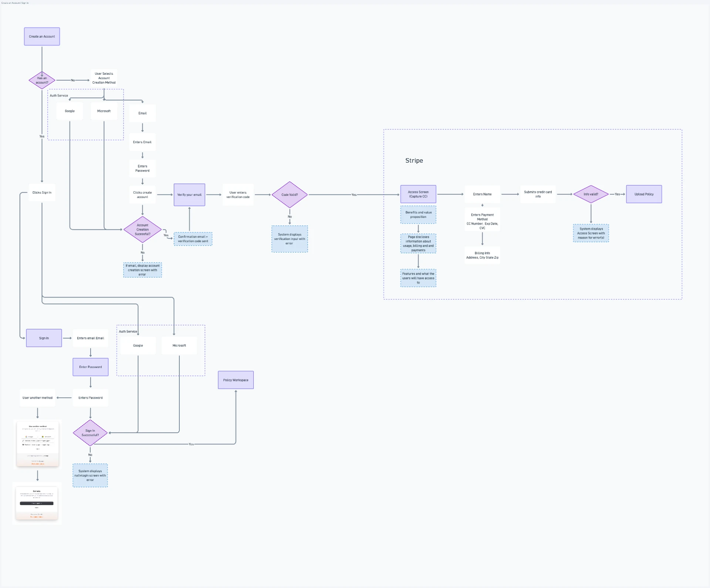Image resolution: width=710 pixels, height=588 pixels.
Task: Click 'System displays Access Screen with reason' note
Action: click(x=591, y=233)
